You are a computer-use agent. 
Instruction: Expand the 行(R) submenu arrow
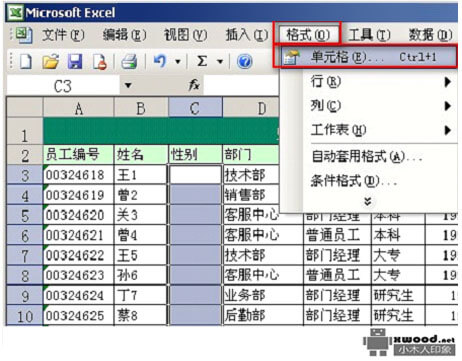click(448, 82)
